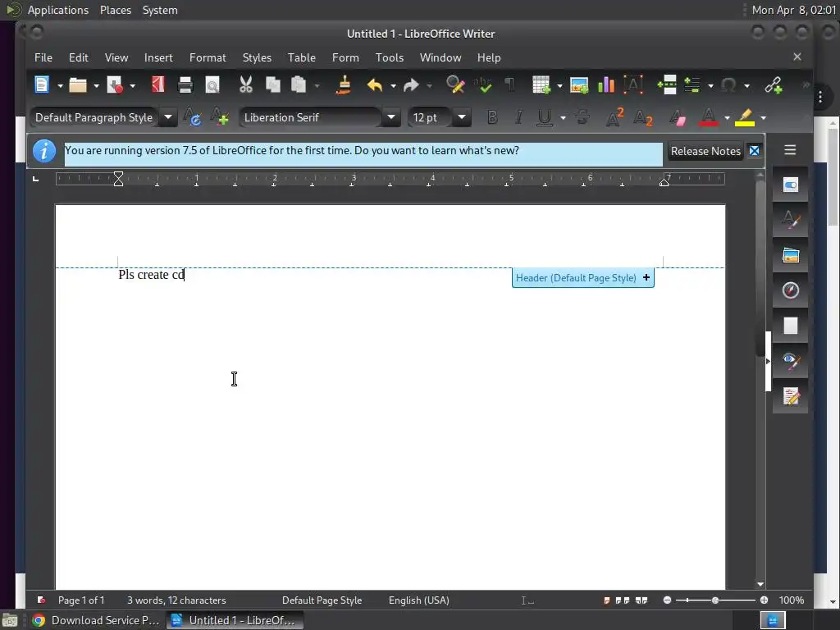
Task: Click the Insert Table icon
Action: click(x=541, y=84)
